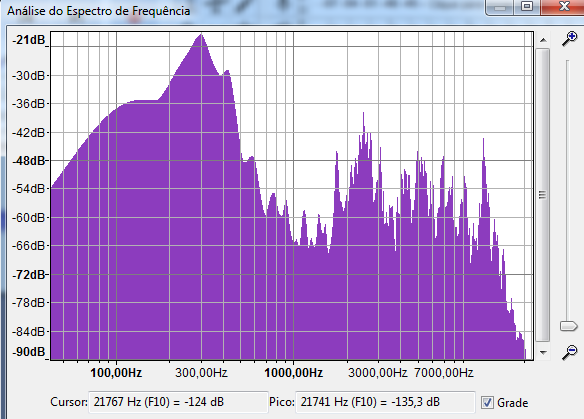
Task: Click the 100,00Hz frequency label
Action: tap(116, 373)
